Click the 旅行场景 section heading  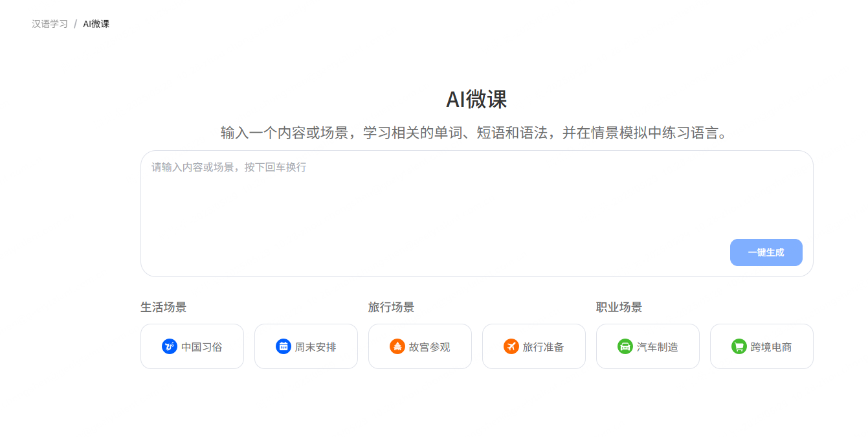392,307
